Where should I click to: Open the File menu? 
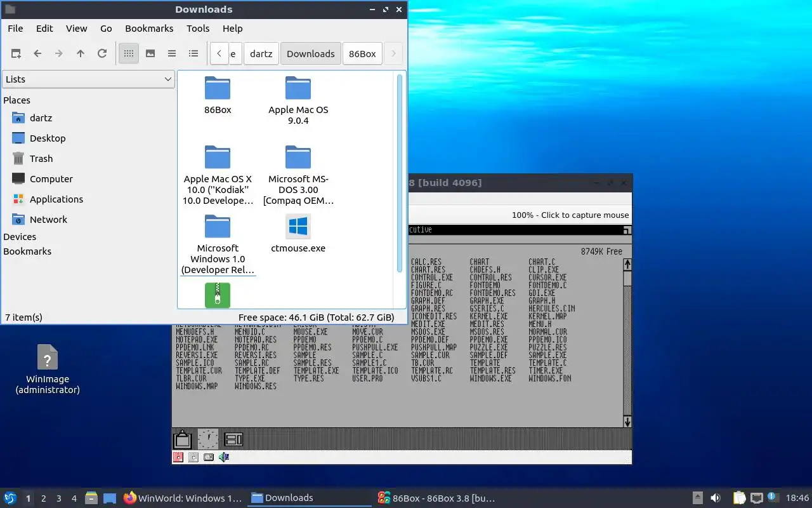(15, 29)
